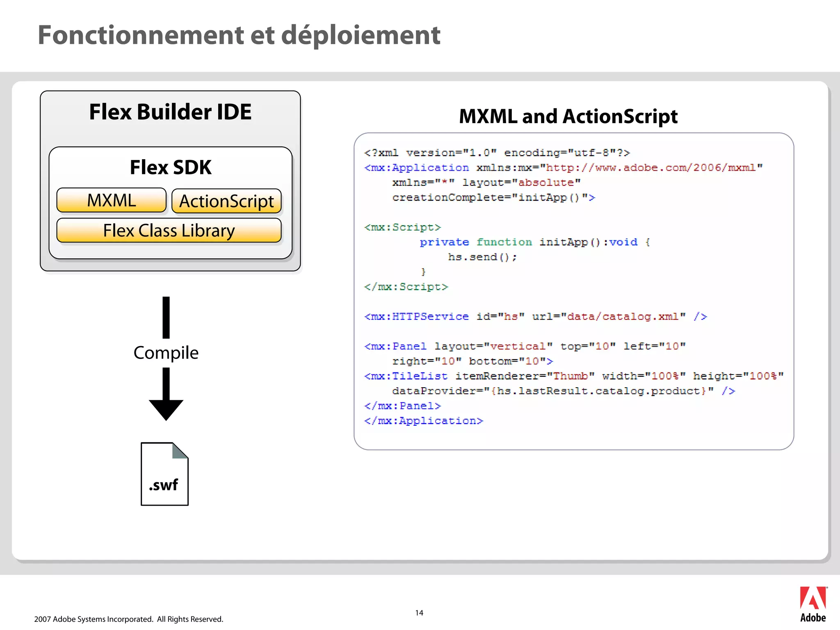Screen dimensions: 840x630
Task: Click the MXML and ActionScript heading
Action: pyautogui.click(x=568, y=116)
